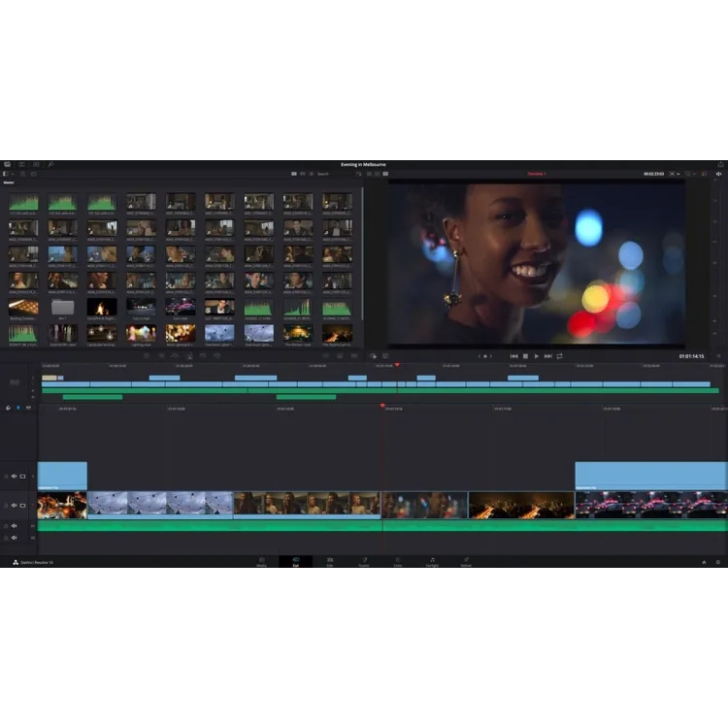Open the timeline resolution dropdown
728x728 pixels.
pyautogui.click(x=675, y=174)
